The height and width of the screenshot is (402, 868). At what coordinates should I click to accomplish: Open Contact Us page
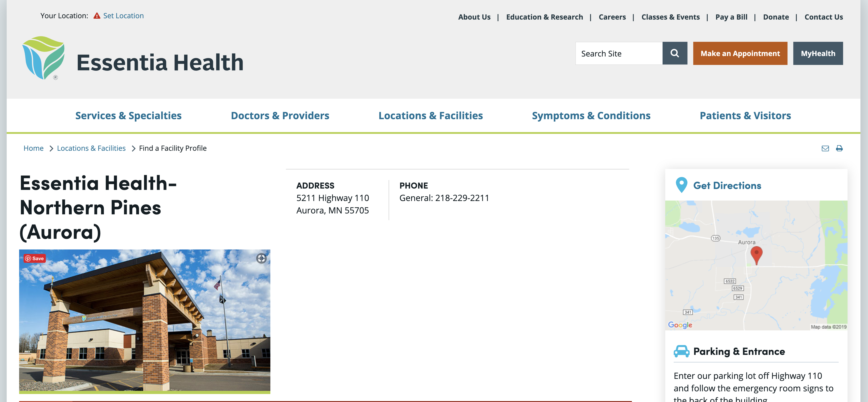pyautogui.click(x=824, y=17)
